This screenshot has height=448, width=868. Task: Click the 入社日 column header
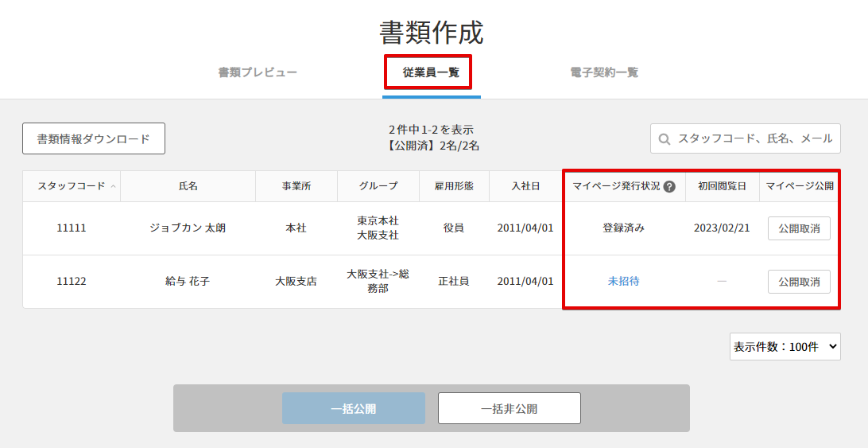[x=525, y=186]
